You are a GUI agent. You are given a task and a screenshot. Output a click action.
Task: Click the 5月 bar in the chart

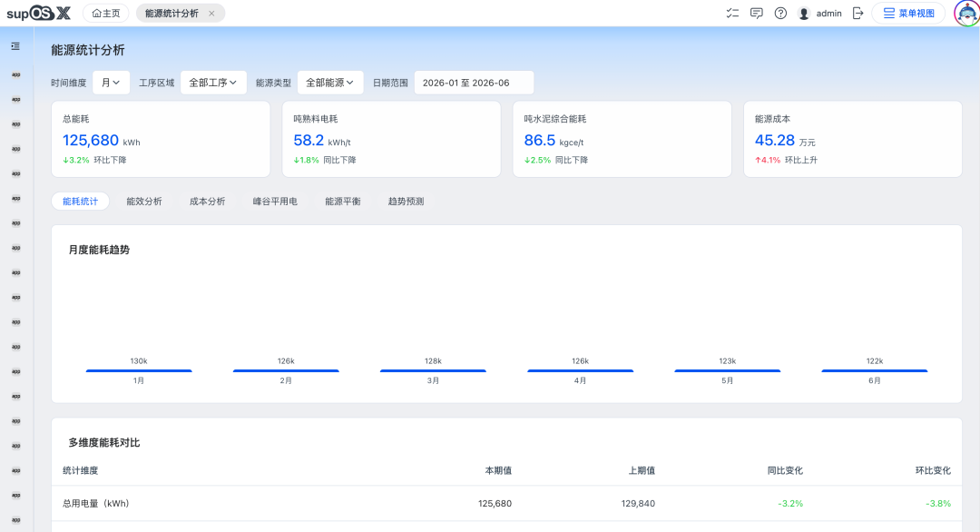(728, 370)
